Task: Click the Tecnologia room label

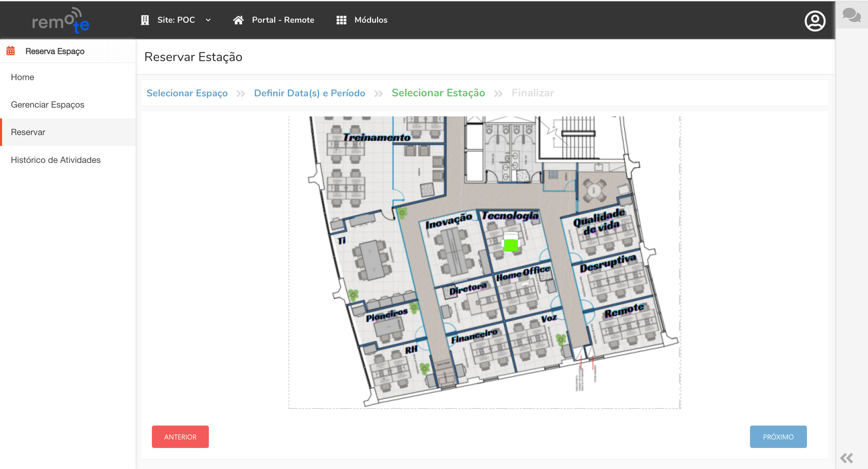Action: tap(510, 215)
